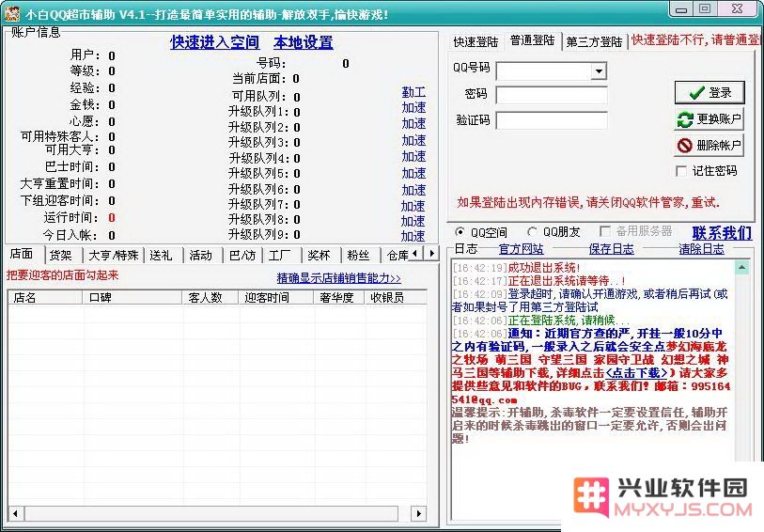This screenshot has width=764, height=532.
Task: Click 加速 next to 升级队列7
Action: (413, 206)
